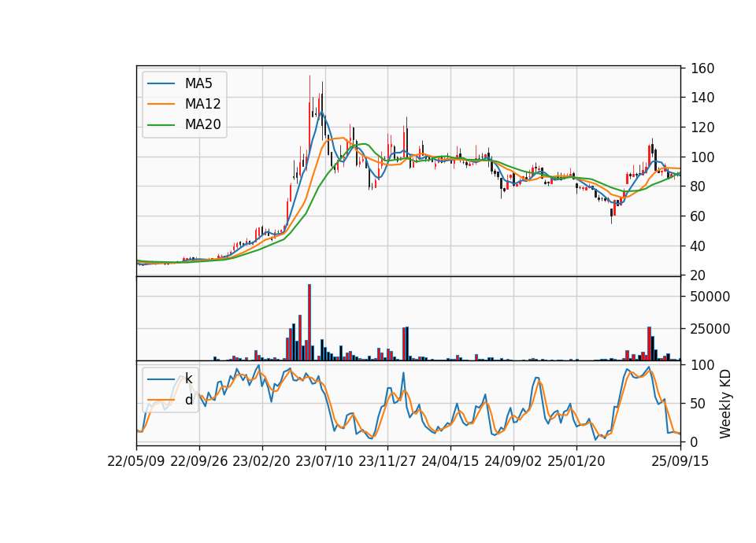
Task: Click the 24/09/02 date tick label
Action: pyautogui.click(x=513, y=462)
